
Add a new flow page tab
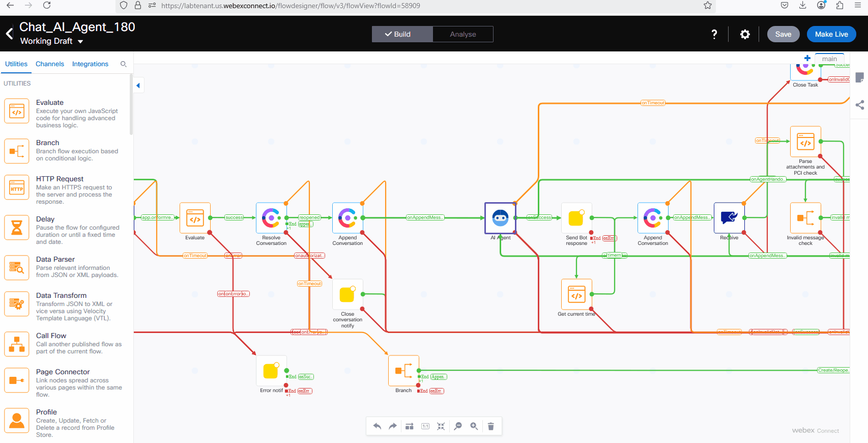pyautogui.click(x=807, y=58)
